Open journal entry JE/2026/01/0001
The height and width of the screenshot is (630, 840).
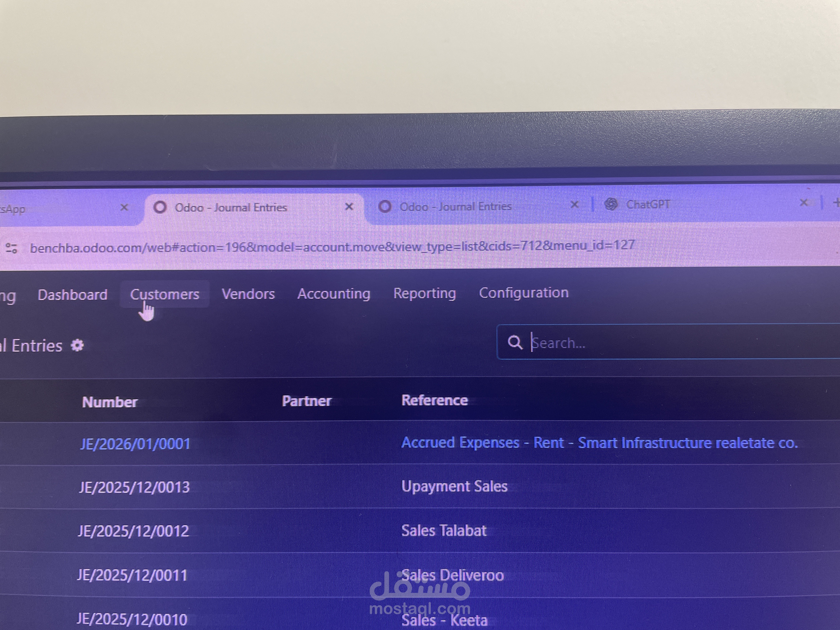[135, 444]
